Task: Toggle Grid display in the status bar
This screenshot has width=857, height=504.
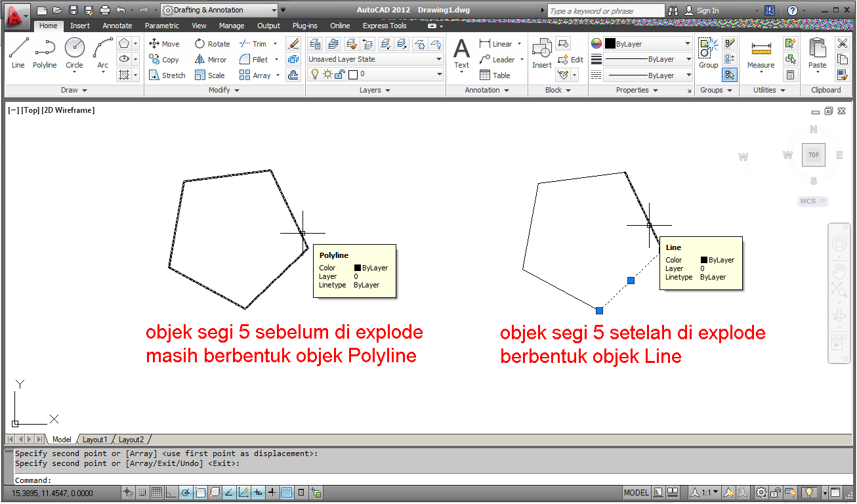Action: click(x=157, y=492)
